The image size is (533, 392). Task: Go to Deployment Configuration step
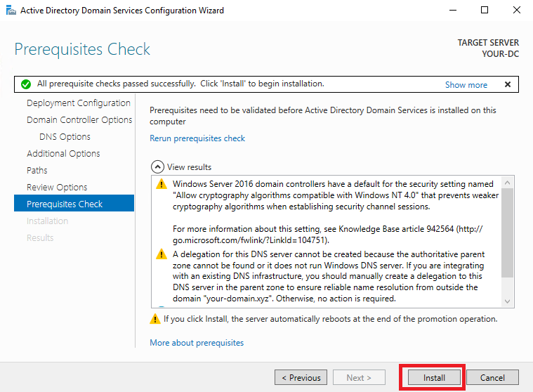tap(79, 103)
